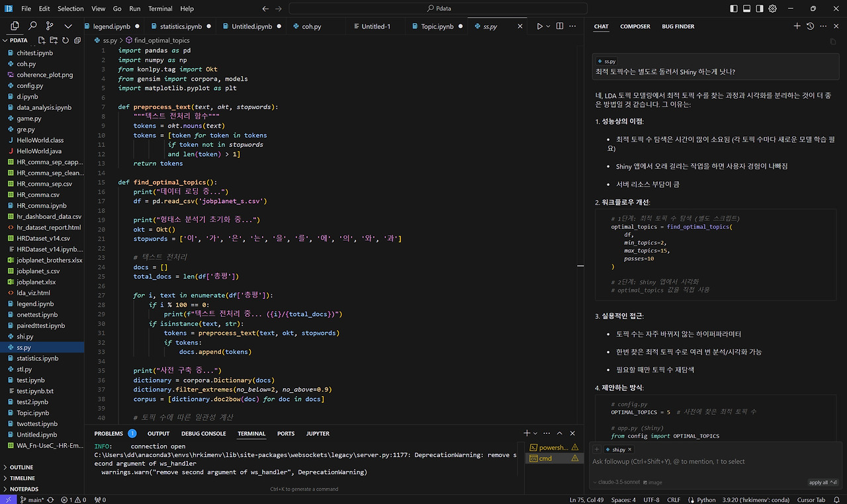Collapse all folders in explorer

[x=77, y=40]
